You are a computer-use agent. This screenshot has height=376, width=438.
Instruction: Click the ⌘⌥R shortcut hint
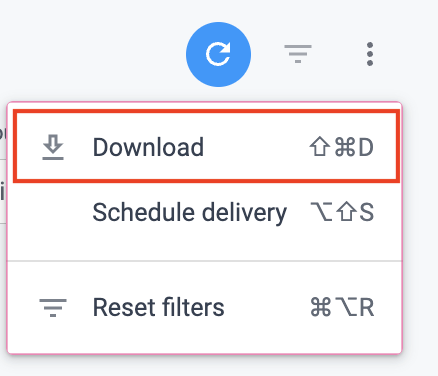(342, 307)
